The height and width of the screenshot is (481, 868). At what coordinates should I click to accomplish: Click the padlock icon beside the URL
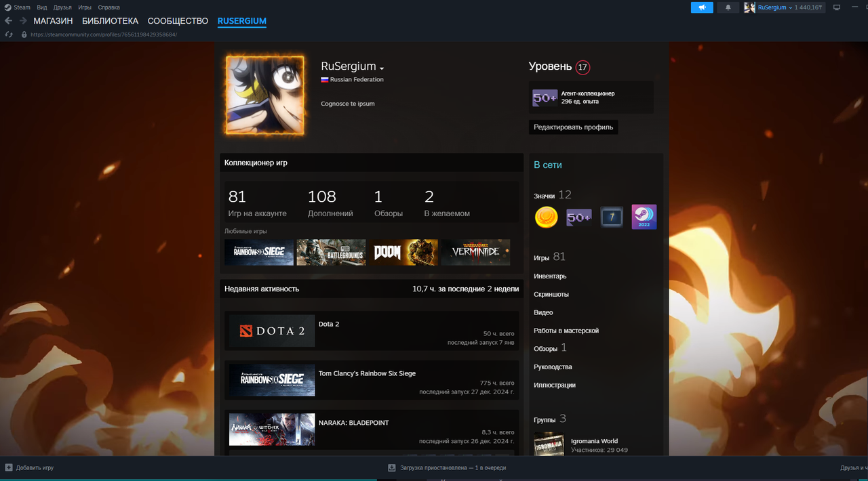point(24,34)
